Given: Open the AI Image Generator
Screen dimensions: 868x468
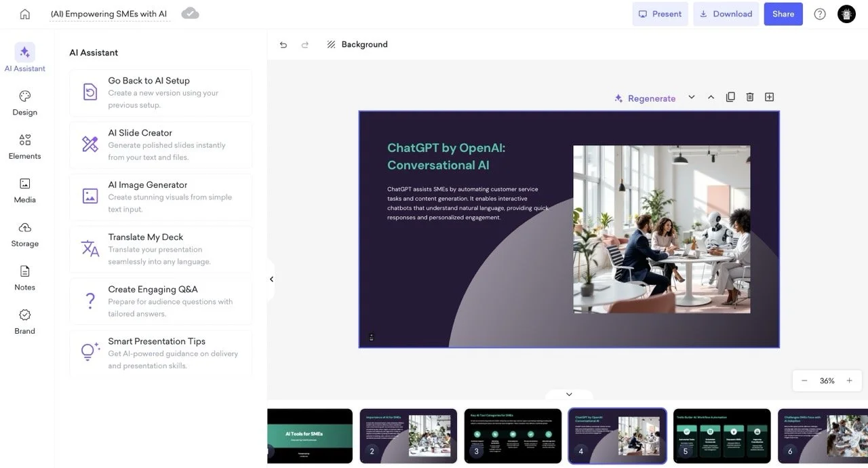Looking at the screenshot, I should click(x=161, y=197).
